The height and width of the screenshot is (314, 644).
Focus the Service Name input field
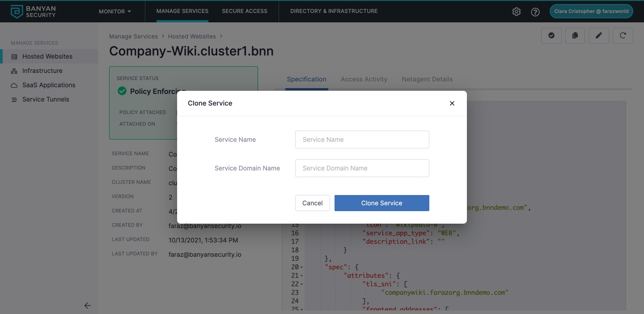click(362, 140)
